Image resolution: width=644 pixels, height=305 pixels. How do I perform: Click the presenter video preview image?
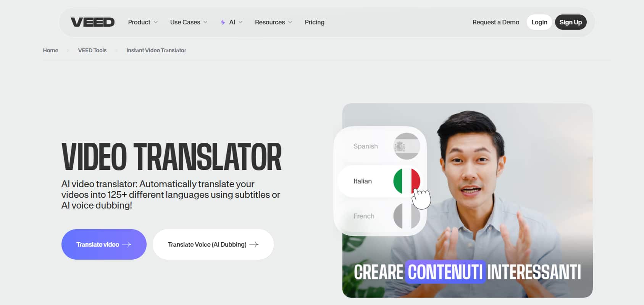click(467, 201)
